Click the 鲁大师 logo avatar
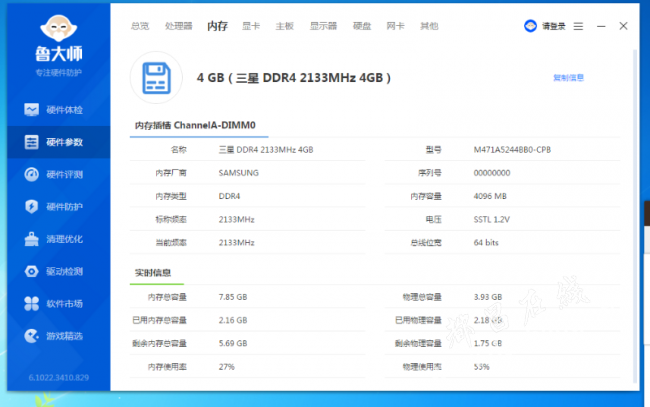Image resolution: width=650 pixels, height=407 pixels. (x=58, y=28)
